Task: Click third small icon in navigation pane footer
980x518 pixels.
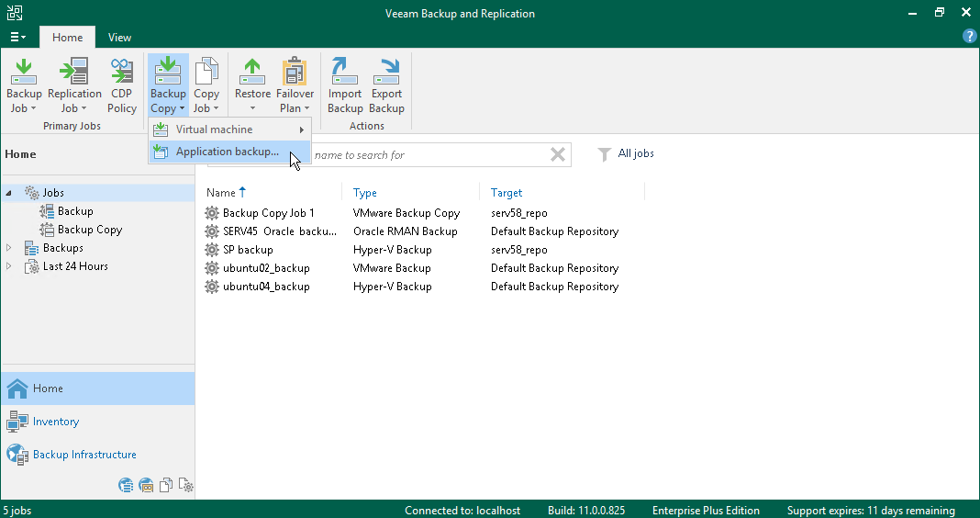Action: (166, 485)
